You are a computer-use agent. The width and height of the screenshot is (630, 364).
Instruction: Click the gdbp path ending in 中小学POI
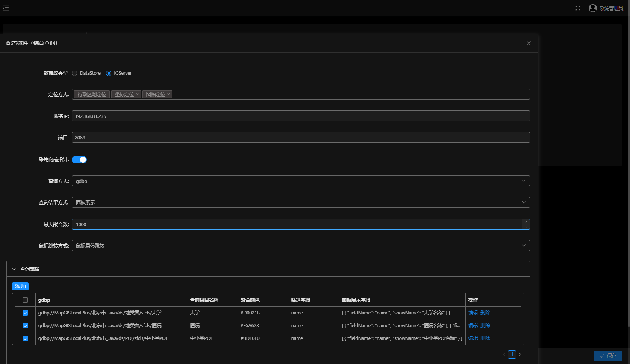click(102, 338)
